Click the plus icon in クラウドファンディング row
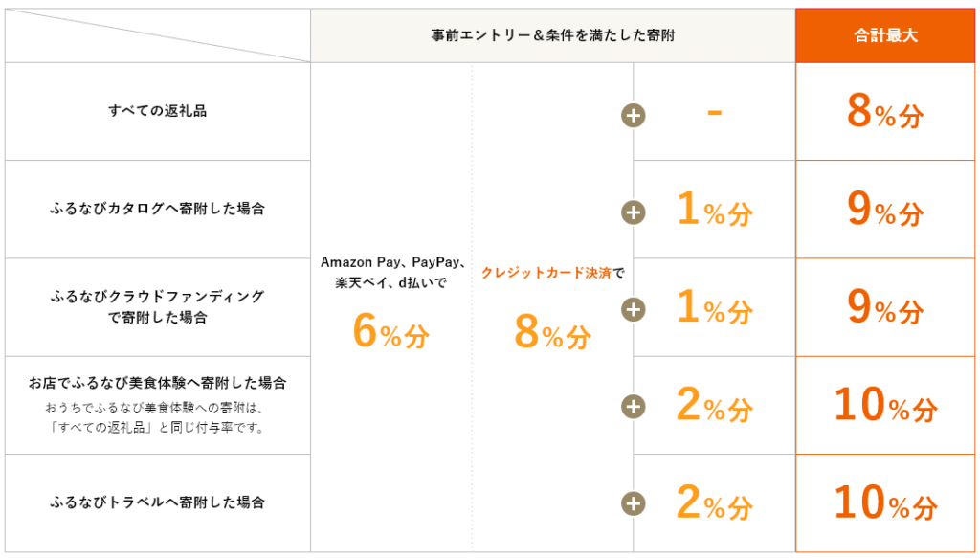980x558 pixels. pyautogui.click(x=634, y=310)
